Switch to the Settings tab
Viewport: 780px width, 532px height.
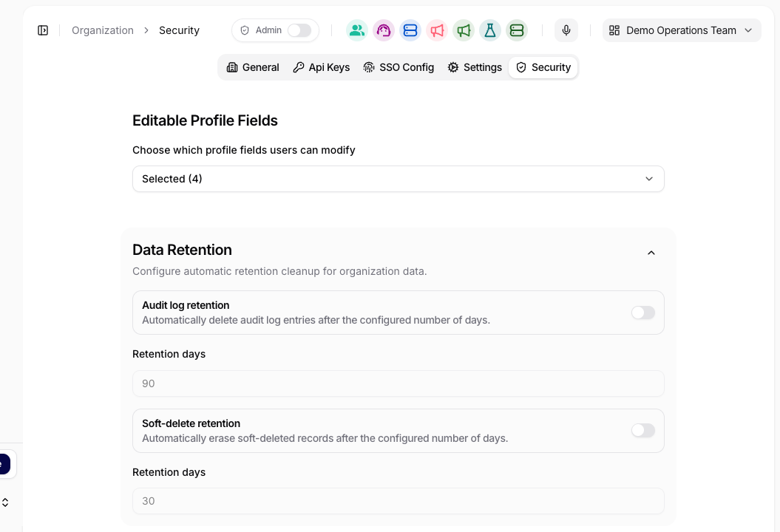click(475, 68)
